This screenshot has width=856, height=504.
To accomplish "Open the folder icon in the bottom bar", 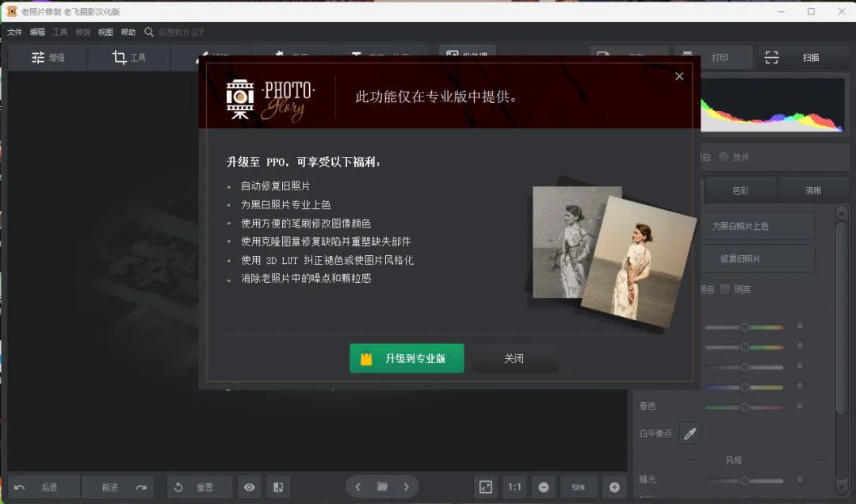I will click(382, 487).
